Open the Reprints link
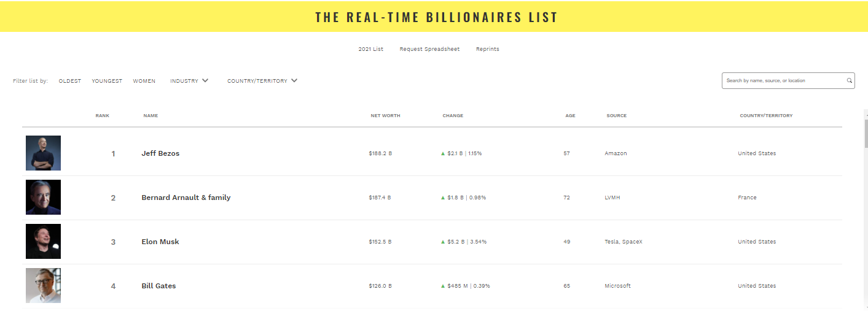Image resolution: width=868 pixels, height=311 pixels. 488,49
